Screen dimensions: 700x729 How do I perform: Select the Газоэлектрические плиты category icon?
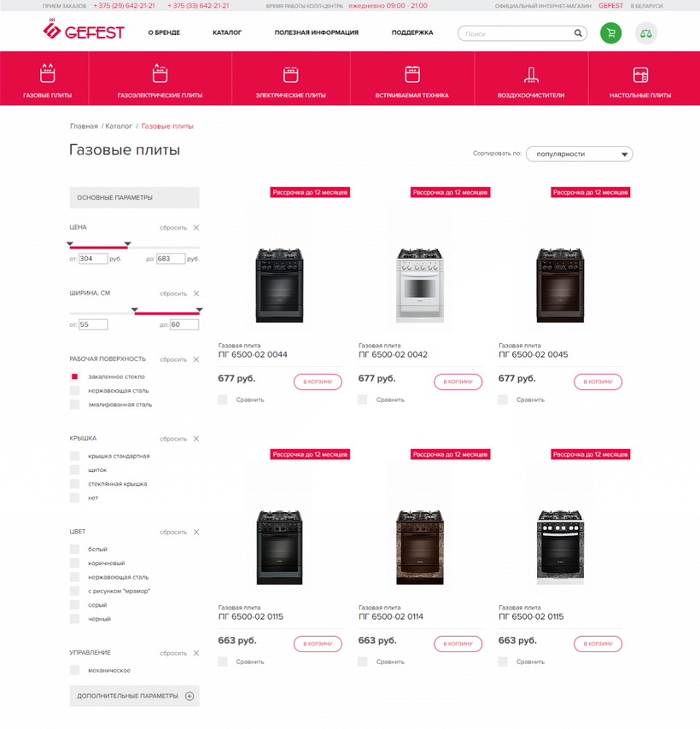160,73
